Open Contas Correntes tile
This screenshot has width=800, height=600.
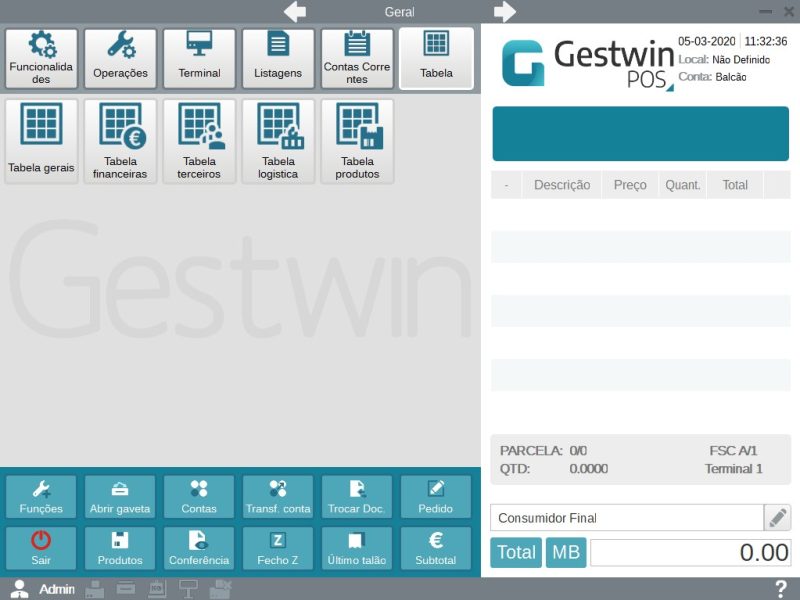(357, 59)
